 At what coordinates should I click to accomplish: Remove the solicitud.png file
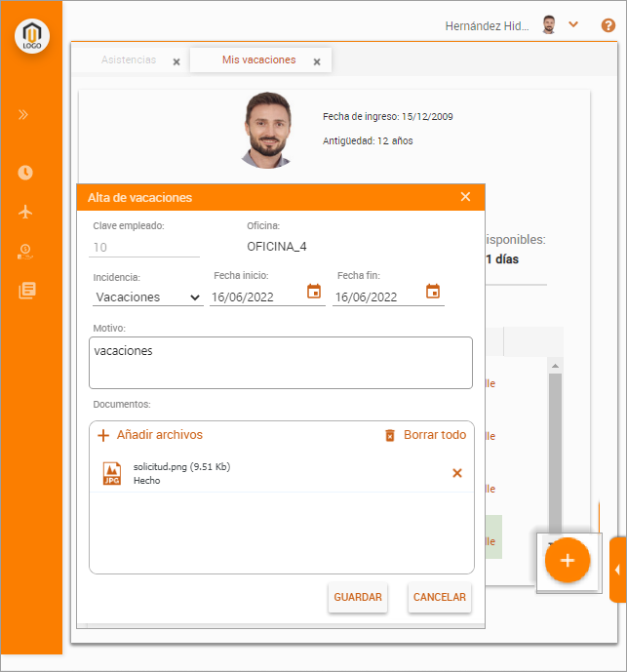(456, 473)
